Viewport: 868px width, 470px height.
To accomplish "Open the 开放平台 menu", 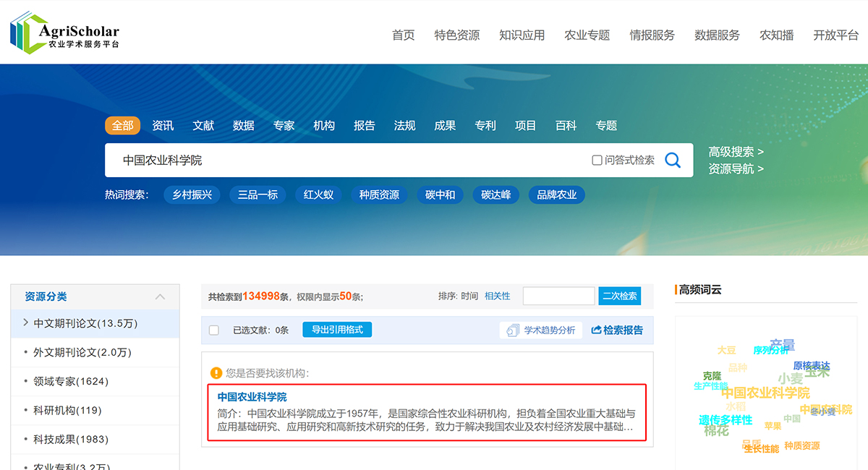I will pos(835,35).
